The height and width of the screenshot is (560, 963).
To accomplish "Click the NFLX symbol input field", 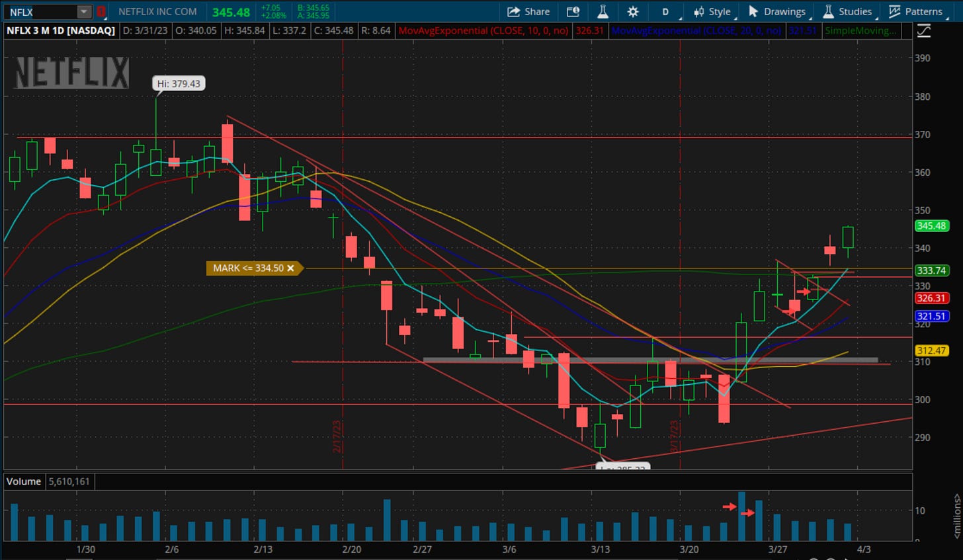I will tap(41, 12).
